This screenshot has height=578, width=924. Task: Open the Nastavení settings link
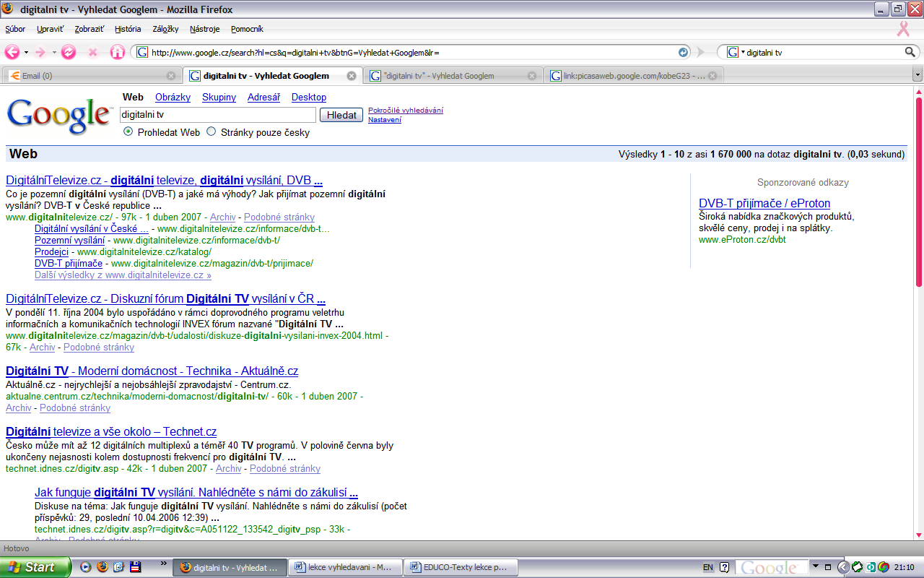click(385, 119)
